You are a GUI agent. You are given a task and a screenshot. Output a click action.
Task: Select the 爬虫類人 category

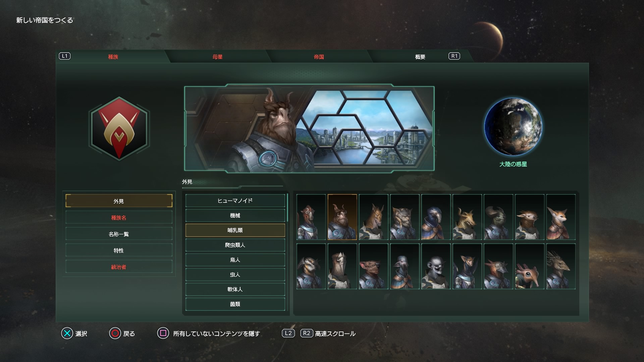coord(235,245)
